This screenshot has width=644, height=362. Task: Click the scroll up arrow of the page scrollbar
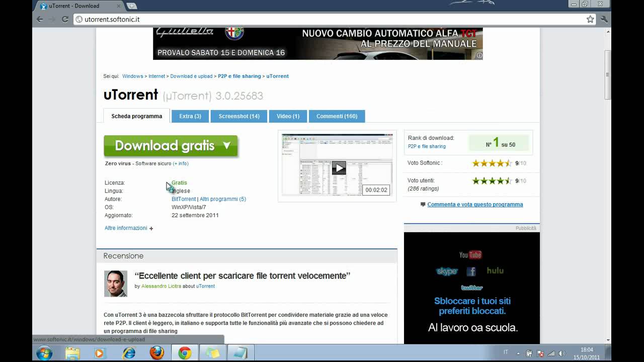point(608,32)
